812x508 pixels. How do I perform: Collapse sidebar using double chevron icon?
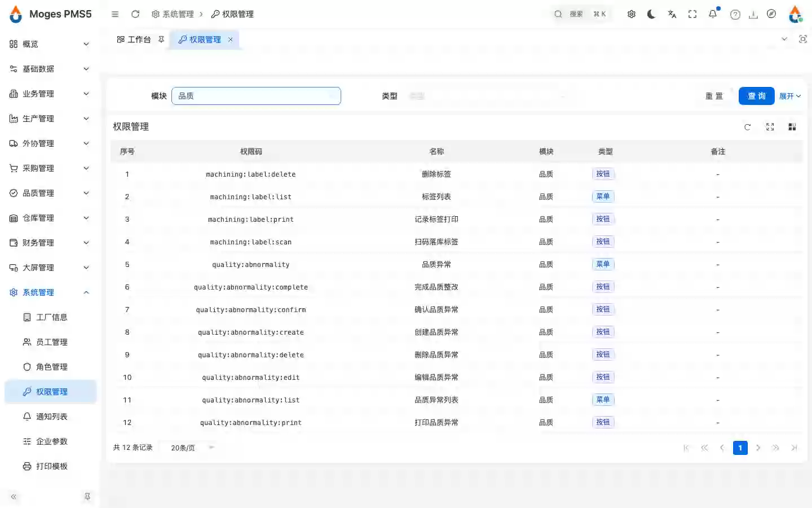[x=14, y=497]
